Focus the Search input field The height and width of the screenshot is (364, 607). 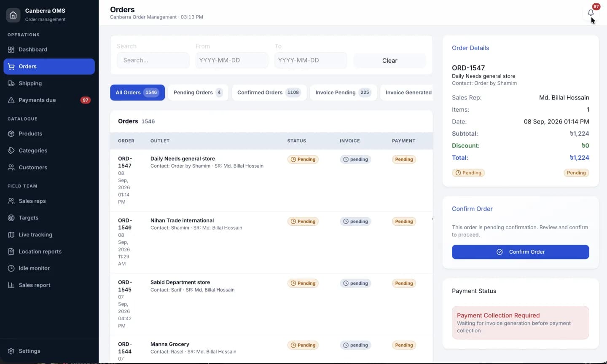click(153, 60)
